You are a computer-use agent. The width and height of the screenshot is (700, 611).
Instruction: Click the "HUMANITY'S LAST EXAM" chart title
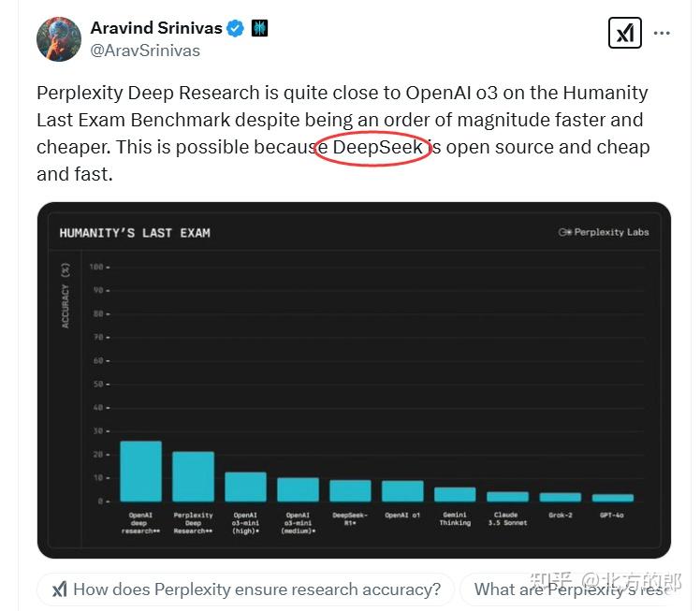click(x=135, y=233)
